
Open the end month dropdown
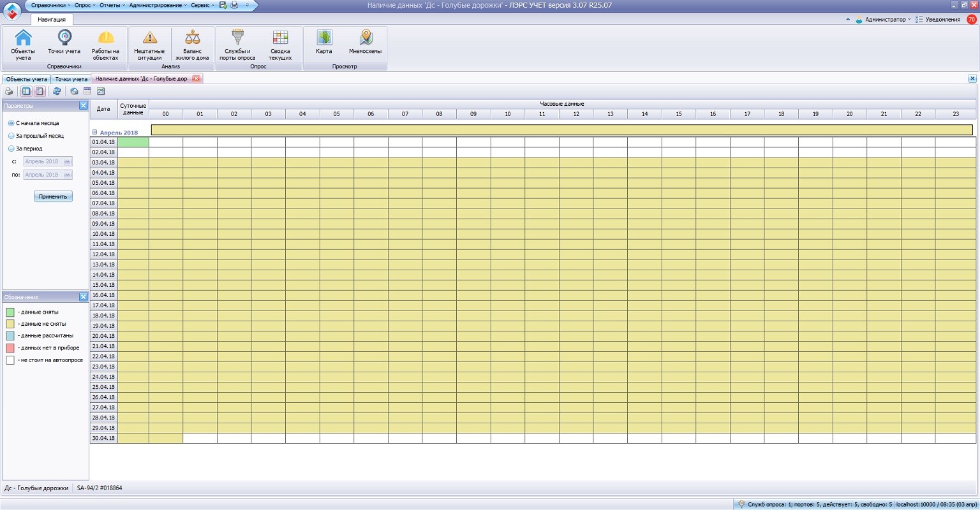pos(68,175)
